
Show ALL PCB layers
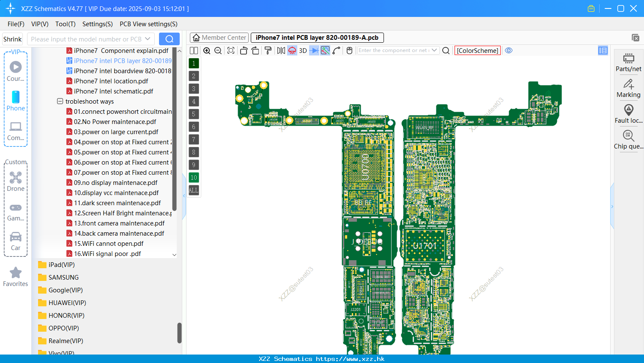[x=194, y=190]
